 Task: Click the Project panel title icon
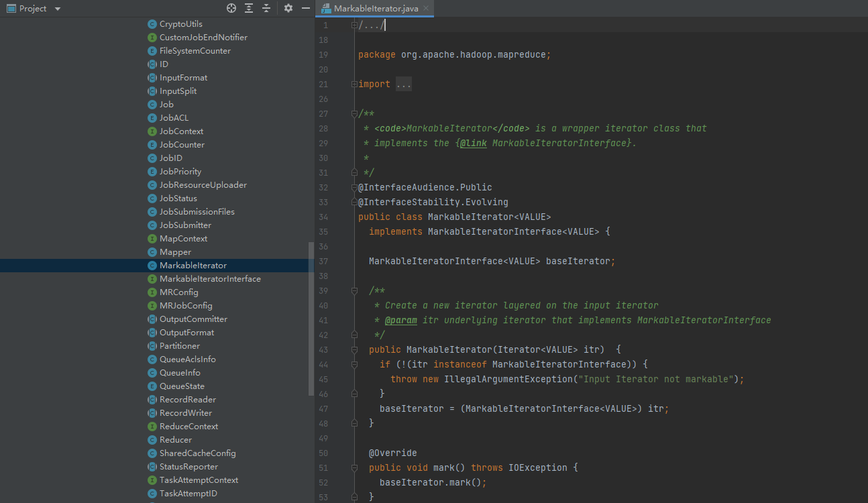click(x=11, y=9)
